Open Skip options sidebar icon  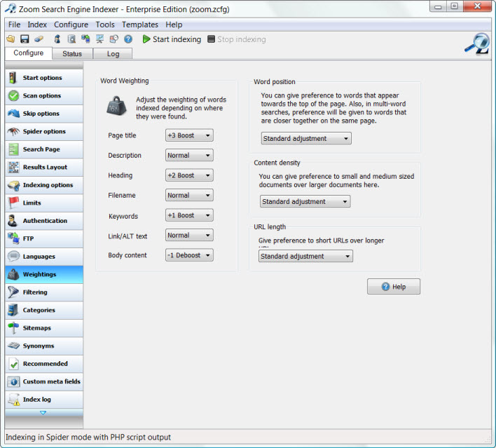pyautogui.click(x=13, y=114)
